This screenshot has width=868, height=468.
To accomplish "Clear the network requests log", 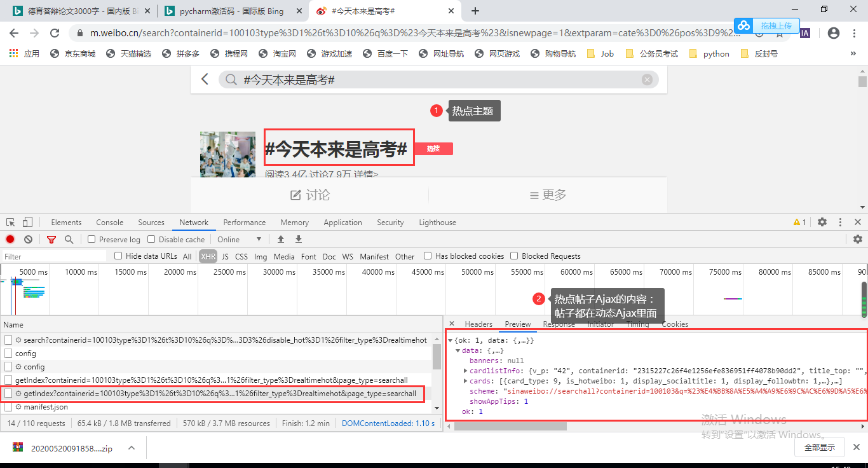I will point(27,239).
